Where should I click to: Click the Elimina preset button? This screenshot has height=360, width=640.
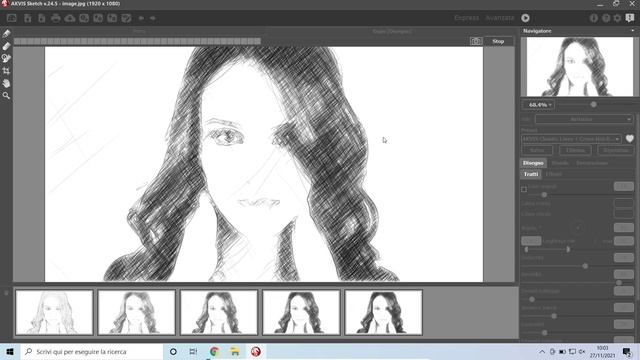pos(575,150)
